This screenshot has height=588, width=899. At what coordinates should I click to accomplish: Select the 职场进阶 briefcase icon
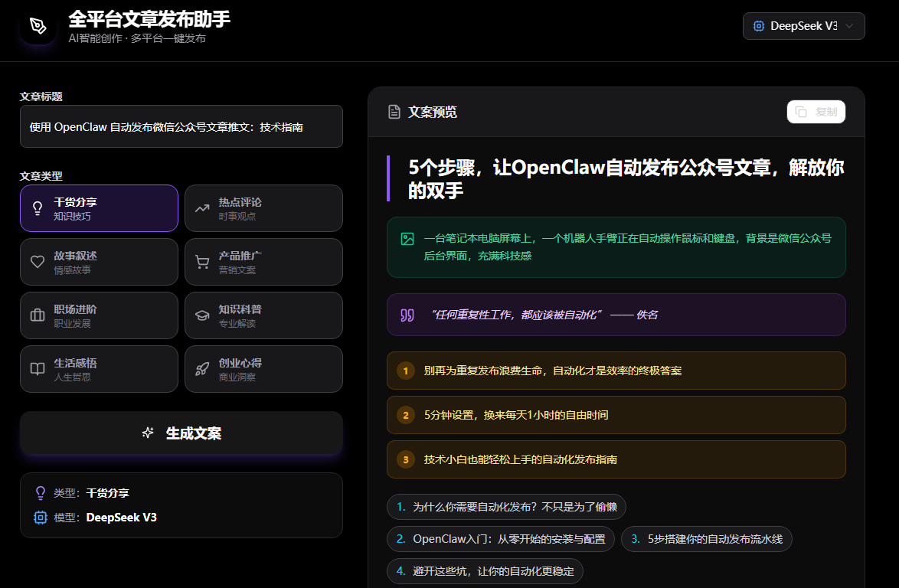pyautogui.click(x=37, y=315)
